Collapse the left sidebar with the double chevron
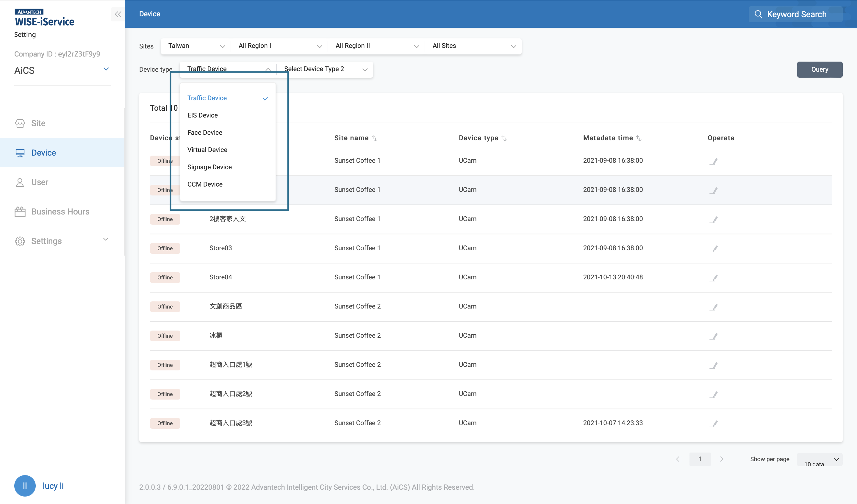This screenshot has width=857, height=504. (118, 14)
